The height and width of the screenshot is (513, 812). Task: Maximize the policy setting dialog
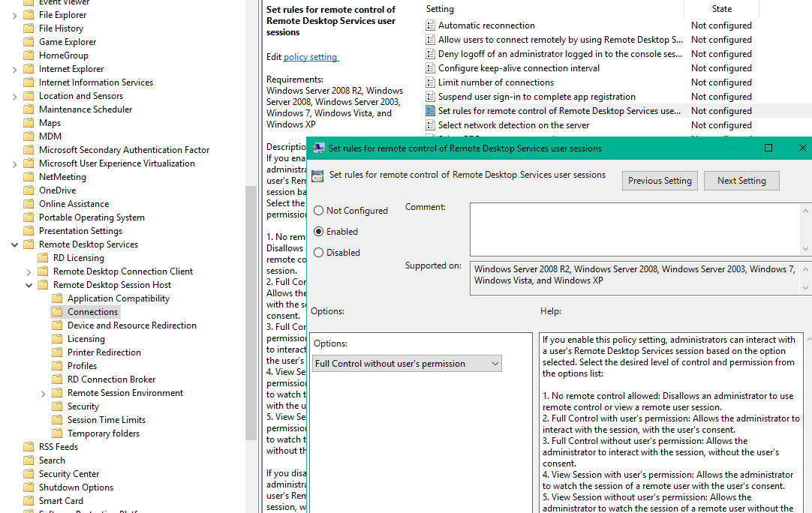pyautogui.click(x=768, y=148)
